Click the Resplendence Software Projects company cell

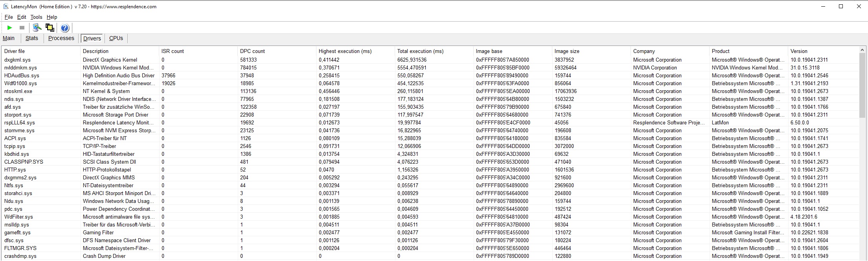(x=669, y=122)
